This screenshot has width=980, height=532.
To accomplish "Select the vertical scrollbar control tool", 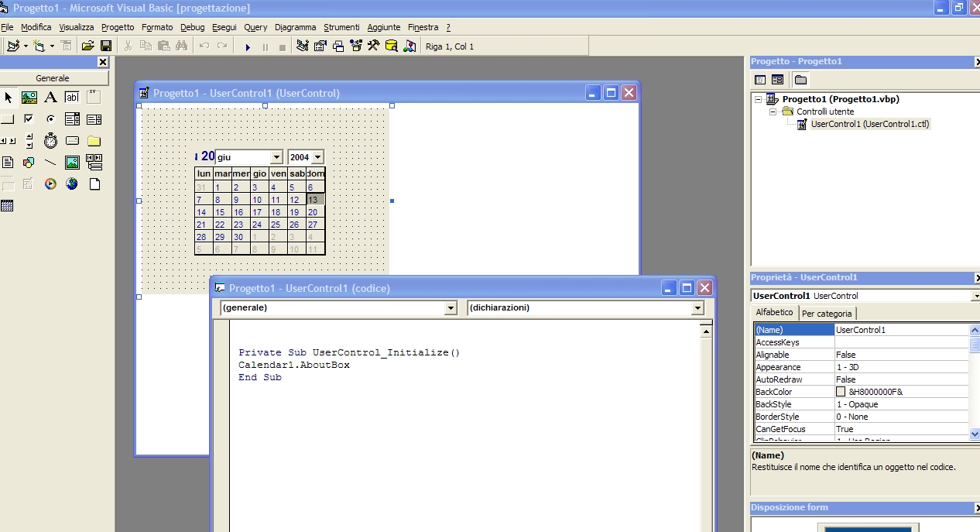I will pyautogui.click(x=29, y=141).
